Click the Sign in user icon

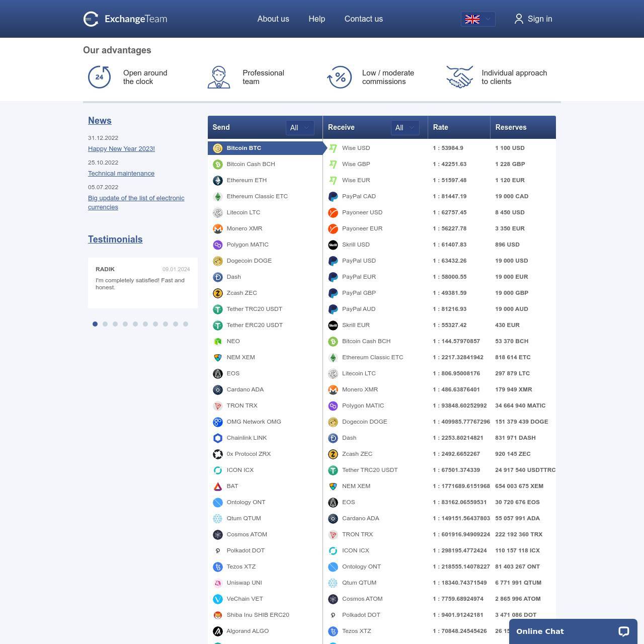tap(519, 19)
